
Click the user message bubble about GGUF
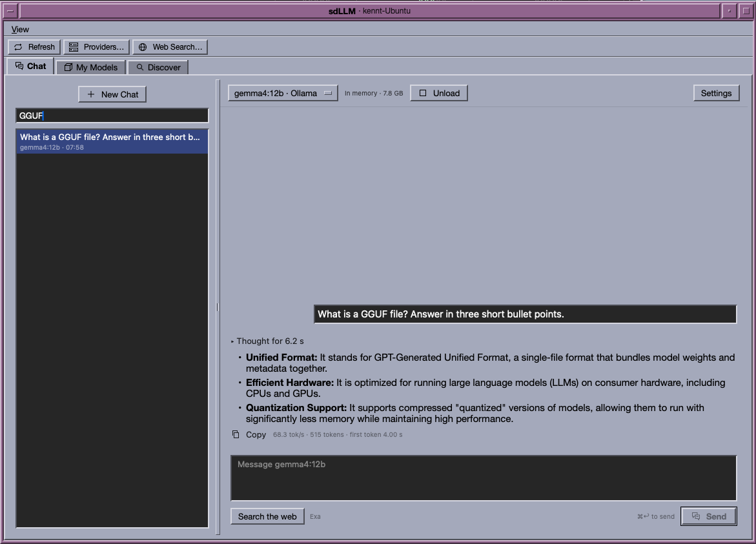525,314
